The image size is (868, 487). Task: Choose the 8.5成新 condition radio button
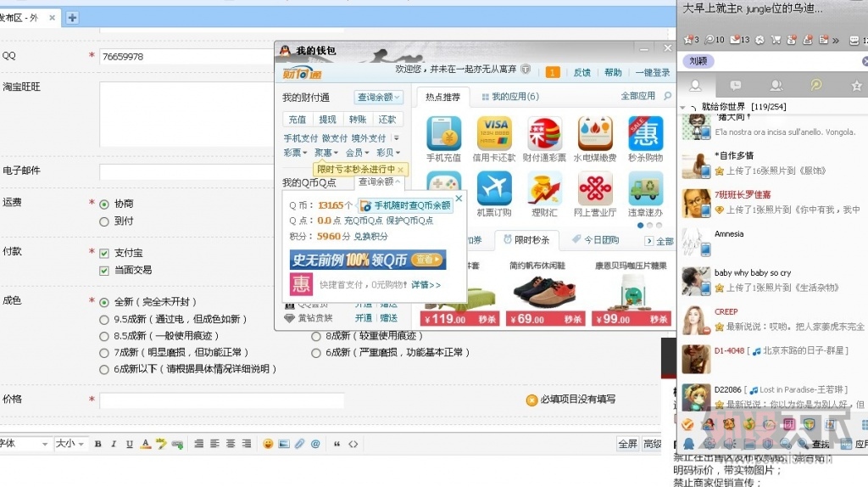pyautogui.click(x=104, y=336)
